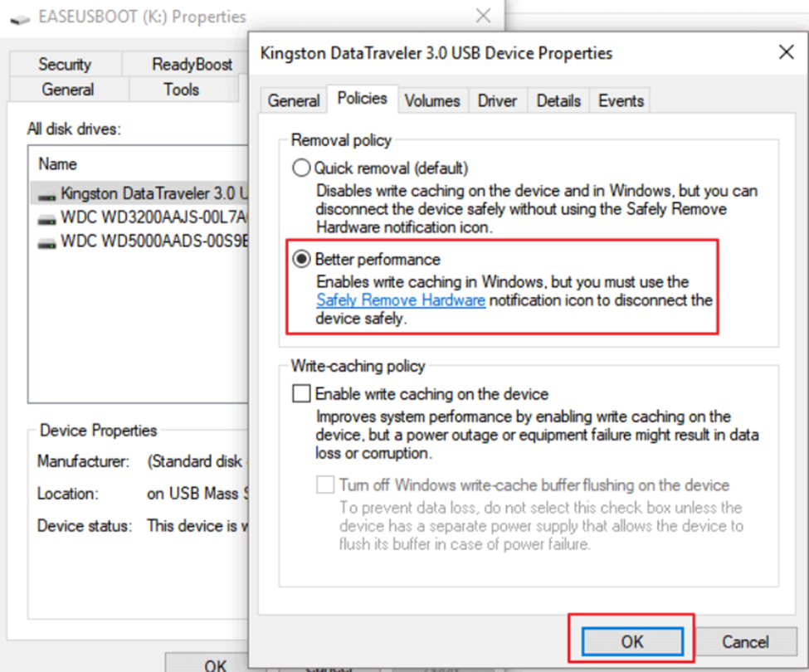The image size is (809, 672).
Task: Select Tools tab in EASEUSBOOT Properties
Action: [182, 90]
